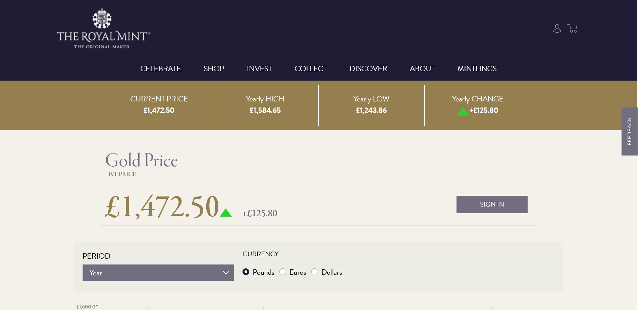The width and height of the screenshot is (644, 310).
Task: Open the Collect navigation item
Action: 310,69
